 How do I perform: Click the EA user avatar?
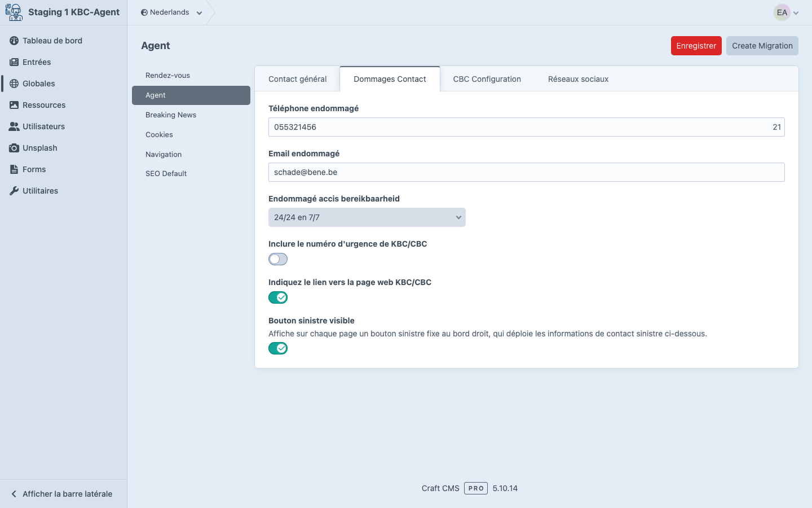point(782,12)
